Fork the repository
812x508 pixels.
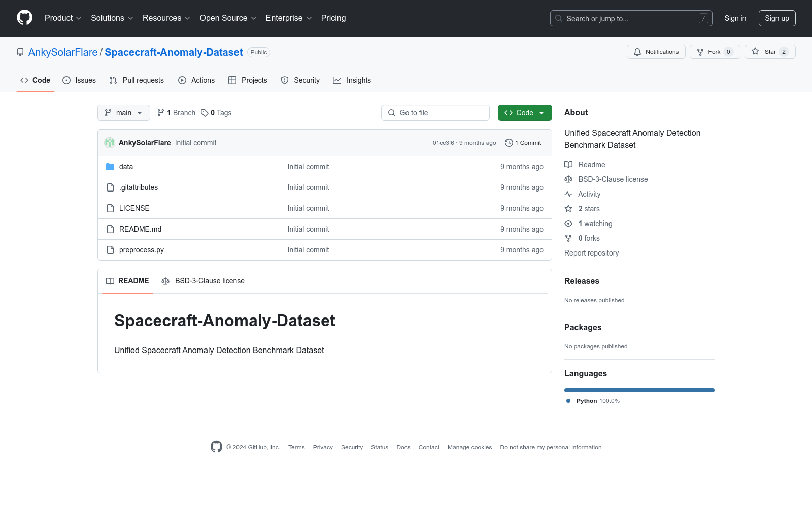715,52
